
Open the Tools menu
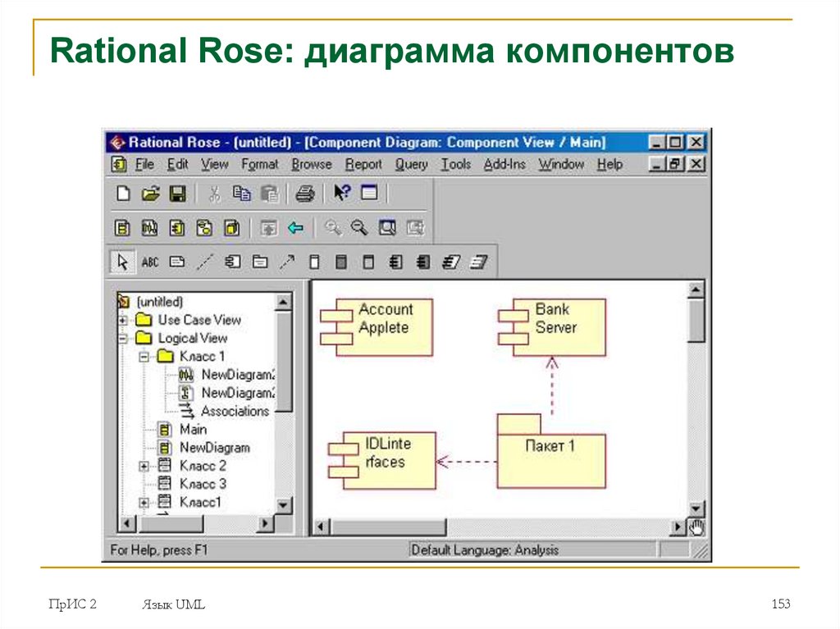pyautogui.click(x=455, y=164)
